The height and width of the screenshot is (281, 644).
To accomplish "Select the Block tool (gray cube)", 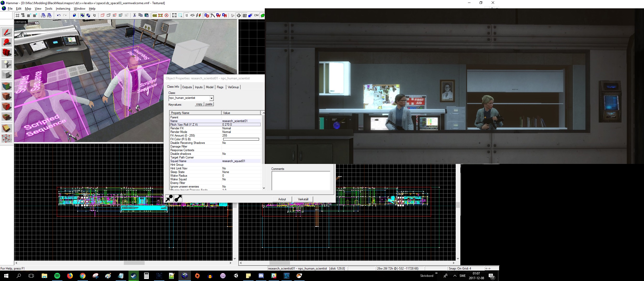I will (7, 74).
